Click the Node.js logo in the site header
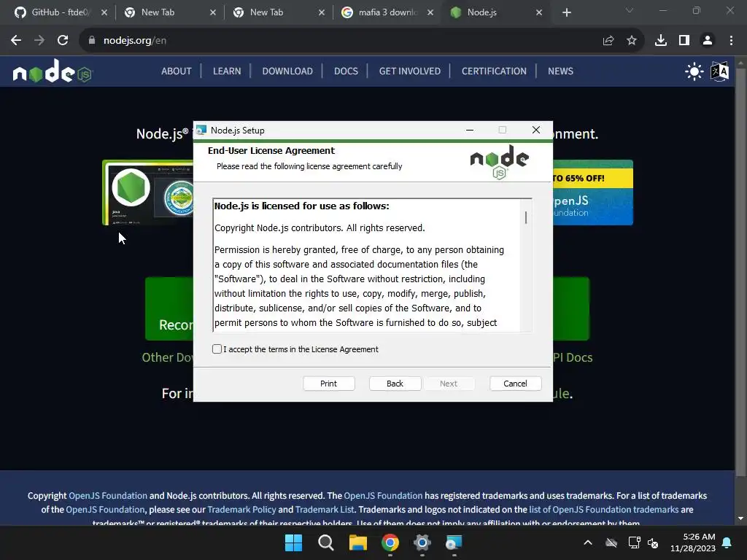 (53, 71)
